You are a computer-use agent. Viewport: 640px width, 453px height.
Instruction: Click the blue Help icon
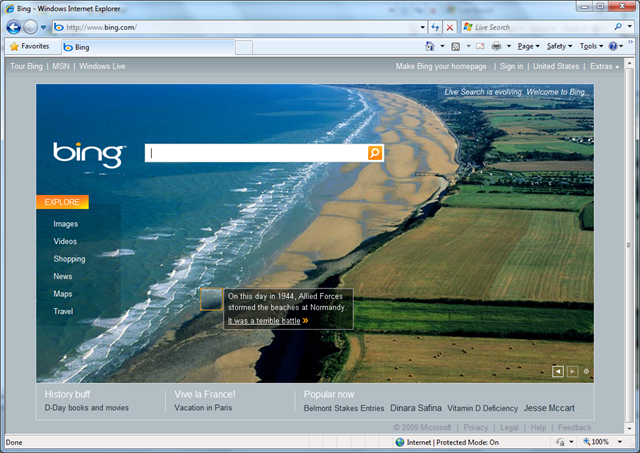[x=613, y=46]
